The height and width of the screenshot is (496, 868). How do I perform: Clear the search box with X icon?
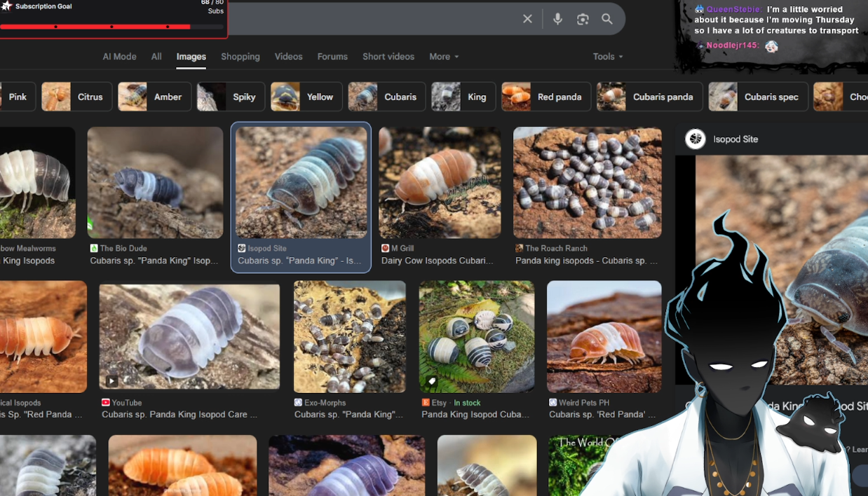[527, 20]
